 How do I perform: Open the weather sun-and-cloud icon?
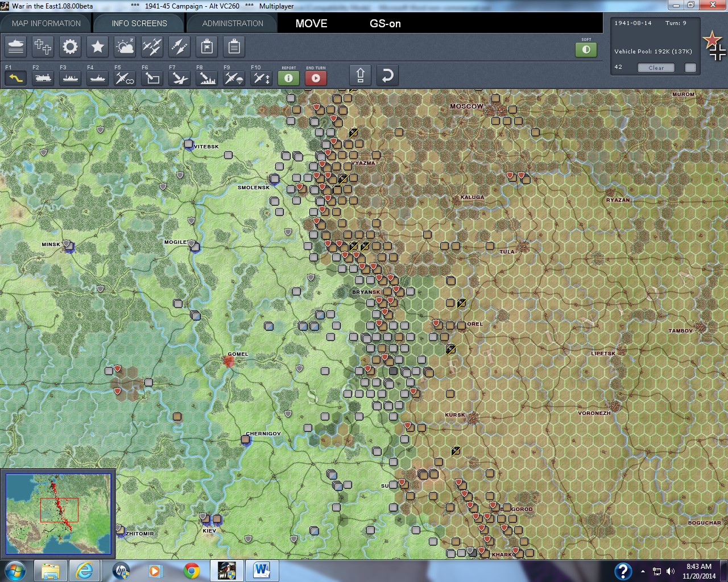(125, 47)
